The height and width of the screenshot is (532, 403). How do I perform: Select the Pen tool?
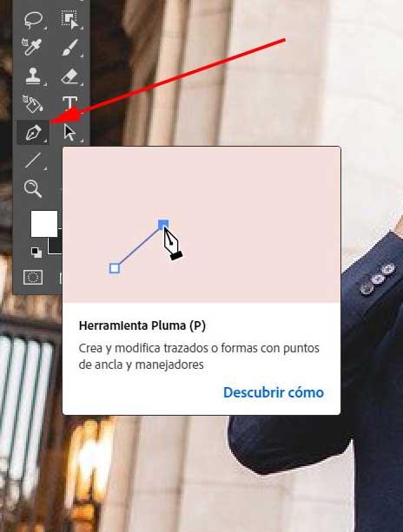click(x=33, y=132)
